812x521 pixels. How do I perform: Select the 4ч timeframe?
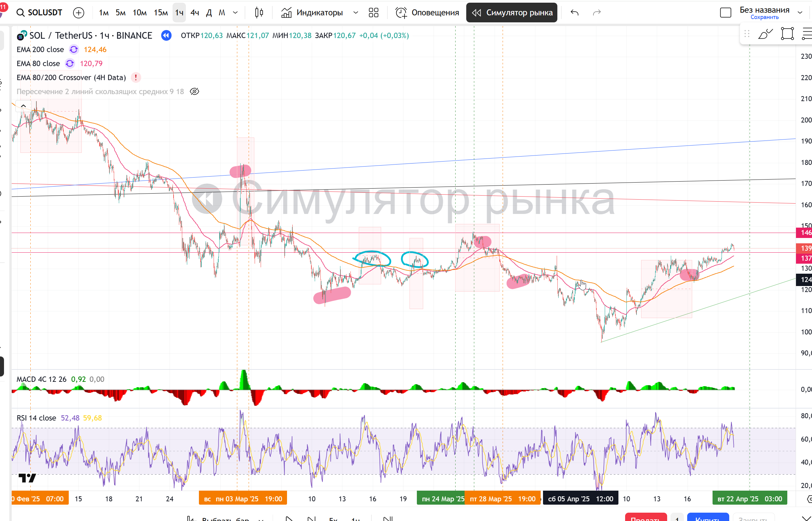pyautogui.click(x=195, y=13)
